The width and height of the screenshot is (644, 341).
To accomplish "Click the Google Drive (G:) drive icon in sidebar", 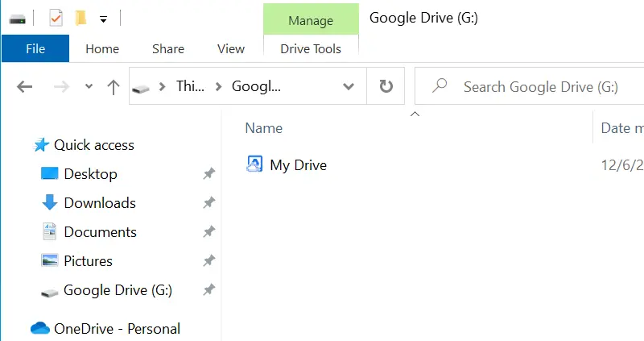I will [x=50, y=293].
